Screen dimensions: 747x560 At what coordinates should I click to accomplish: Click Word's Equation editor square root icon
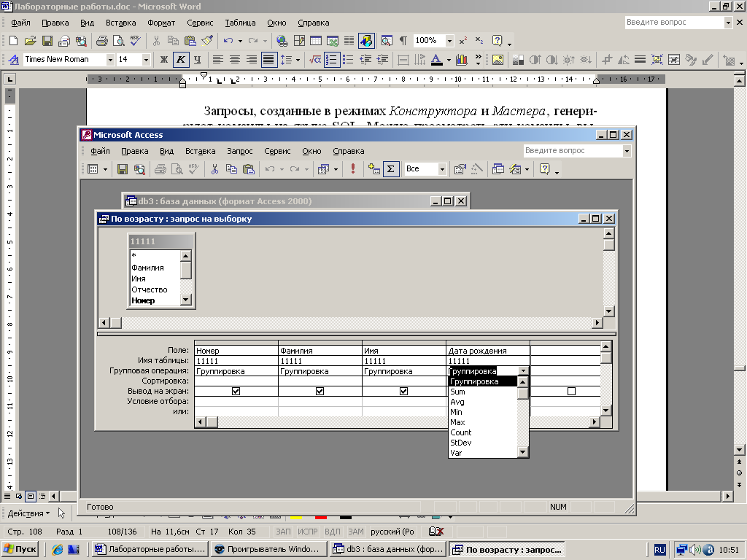coord(314,60)
